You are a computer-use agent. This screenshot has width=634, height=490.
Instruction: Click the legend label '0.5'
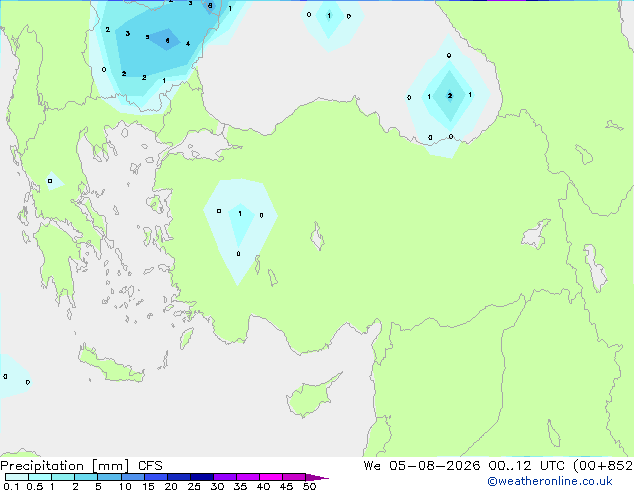pos(35,486)
